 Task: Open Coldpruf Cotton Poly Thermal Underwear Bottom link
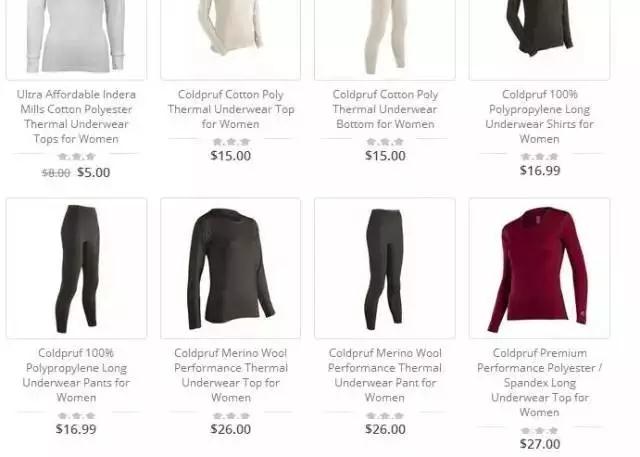point(385,109)
